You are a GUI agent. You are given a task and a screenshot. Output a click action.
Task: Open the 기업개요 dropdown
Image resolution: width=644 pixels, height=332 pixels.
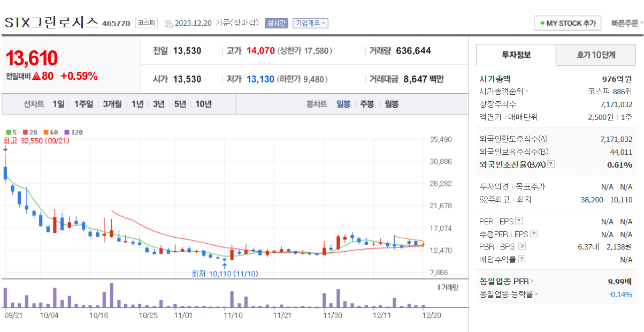coord(311,23)
